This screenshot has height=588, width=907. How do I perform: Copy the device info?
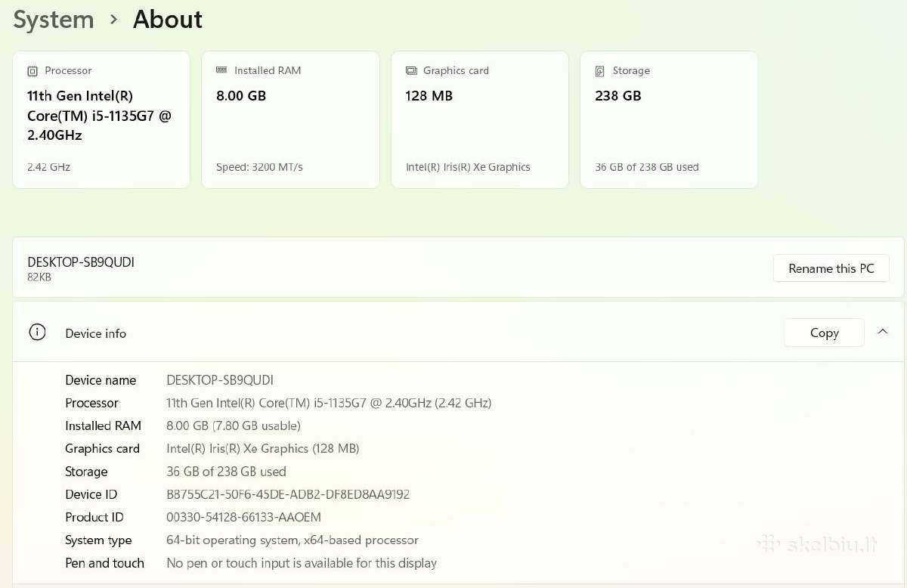click(x=824, y=333)
